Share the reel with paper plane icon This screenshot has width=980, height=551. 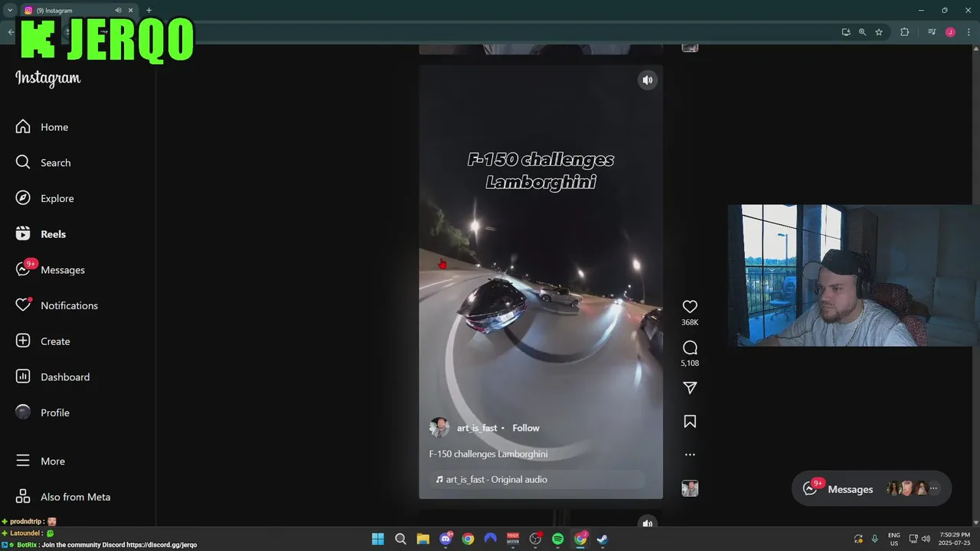(x=690, y=388)
